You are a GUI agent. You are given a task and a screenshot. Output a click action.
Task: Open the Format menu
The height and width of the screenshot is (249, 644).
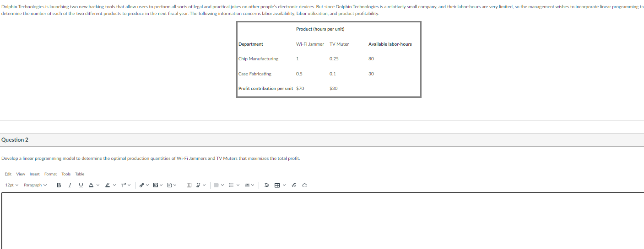[50, 174]
